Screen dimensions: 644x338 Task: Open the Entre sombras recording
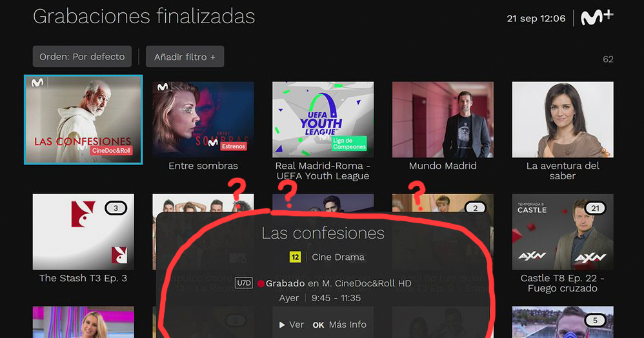point(203,119)
